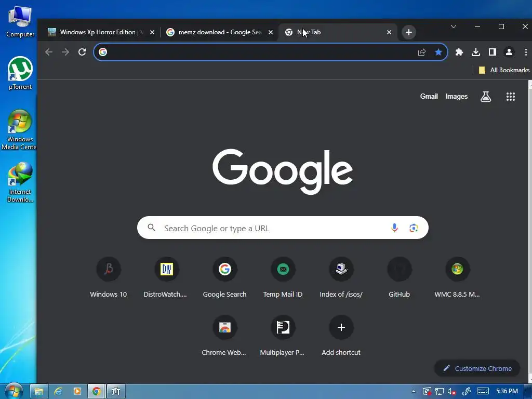532x399 pixels.
Task: Select the µTorrent desktop icon
Action: pyautogui.click(x=20, y=73)
